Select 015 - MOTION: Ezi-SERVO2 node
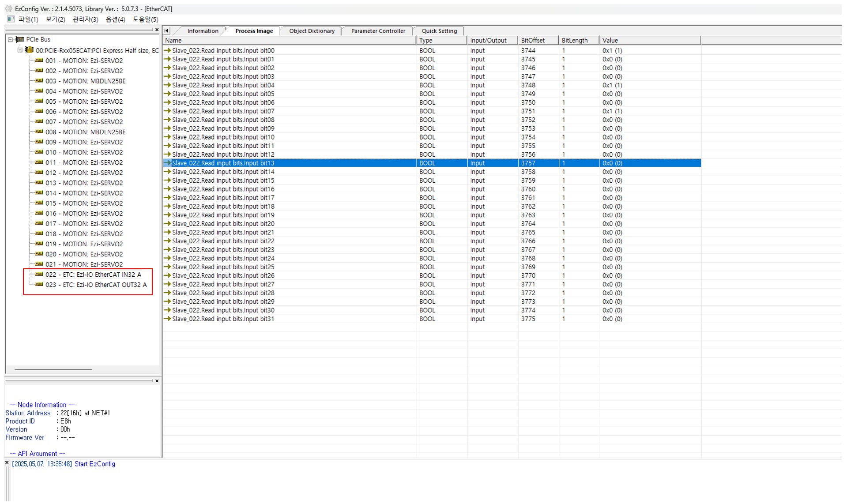Screen dimensions: 858x504 [84, 203]
